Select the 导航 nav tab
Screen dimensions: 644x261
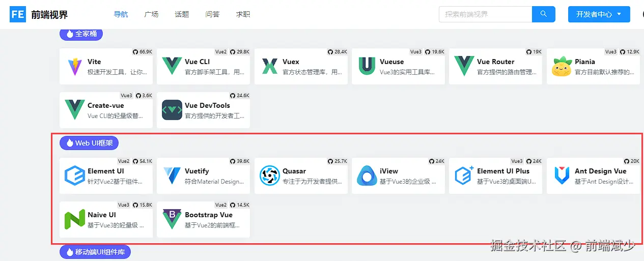pyautogui.click(x=121, y=14)
